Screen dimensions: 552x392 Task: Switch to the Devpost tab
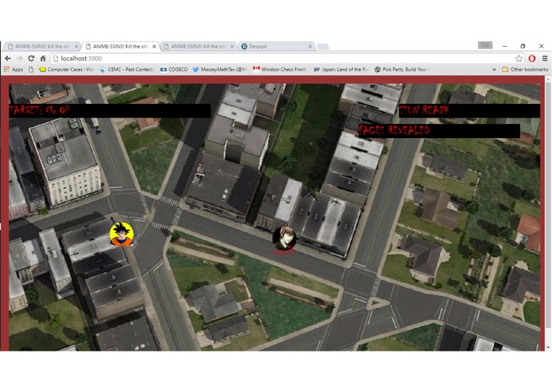(276, 46)
